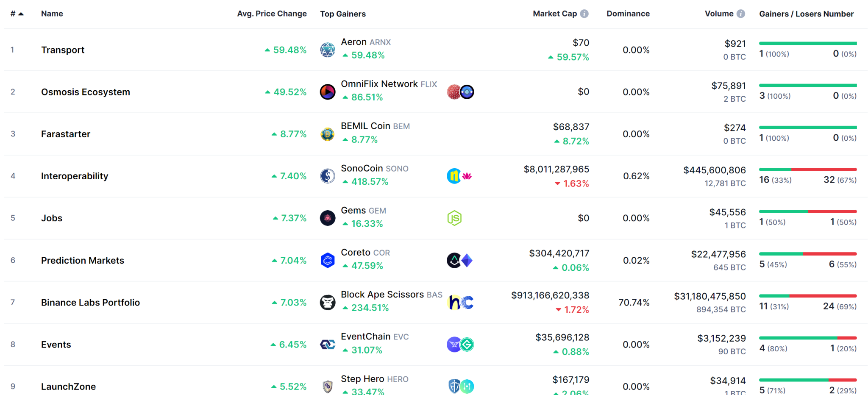The width and height of the screenshot is (868, 395).
Task: Click the Interoperability gainers/losers ratio bar
Action: pos(808,170)
